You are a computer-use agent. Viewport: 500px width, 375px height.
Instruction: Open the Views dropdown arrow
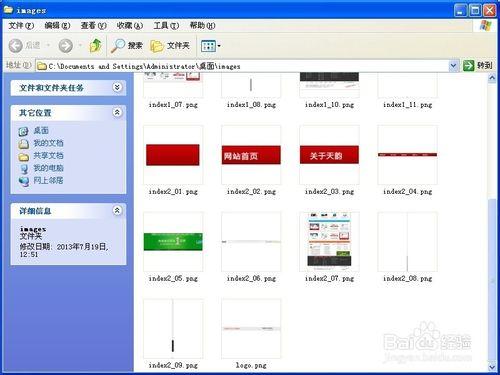(x=219, y=46)
